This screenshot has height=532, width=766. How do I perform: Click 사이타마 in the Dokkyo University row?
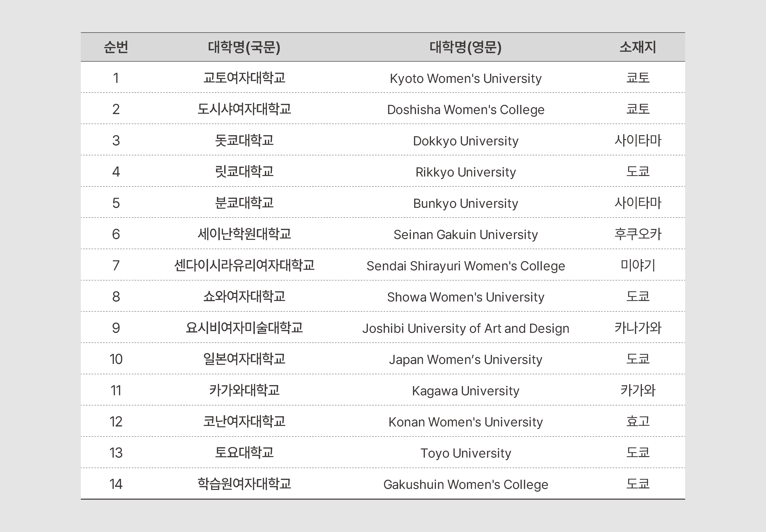tap(638, 140)
